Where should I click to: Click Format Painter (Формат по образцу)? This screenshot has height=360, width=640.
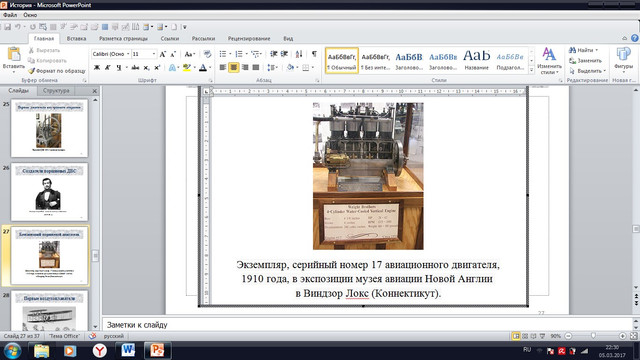click(57, 71)
